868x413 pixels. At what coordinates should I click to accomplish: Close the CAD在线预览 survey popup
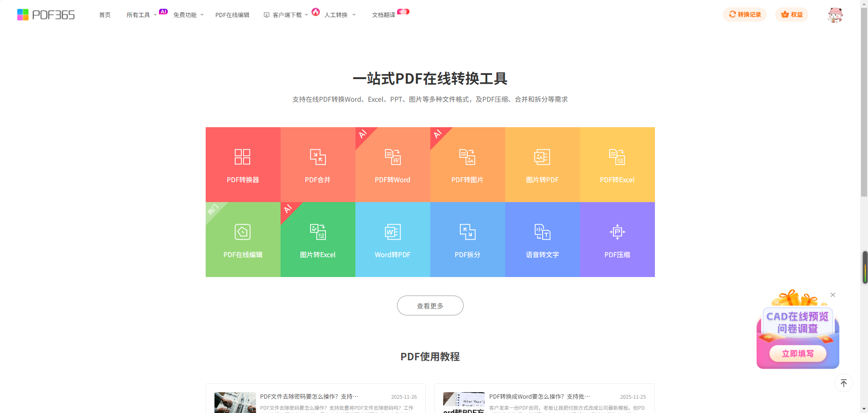pos(832,295)
